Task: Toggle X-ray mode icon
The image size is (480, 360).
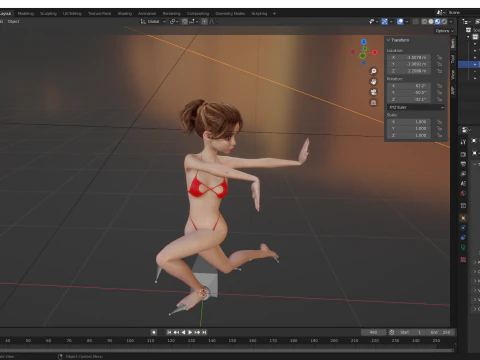Action: (x=416, y=21)
